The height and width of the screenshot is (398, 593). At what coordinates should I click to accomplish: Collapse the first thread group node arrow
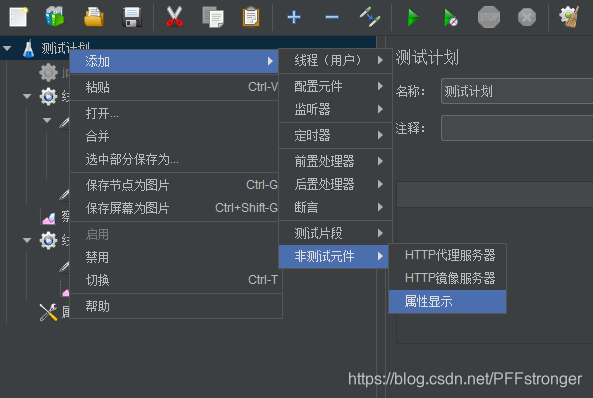click(27, 96)
